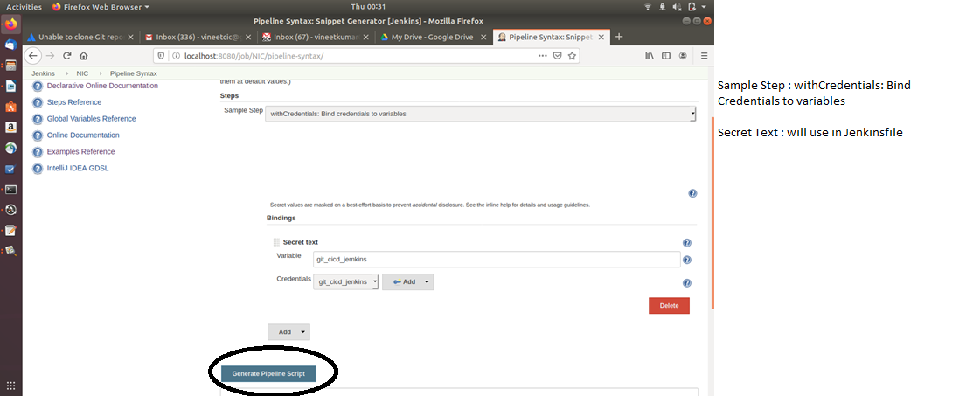This screenshot has height=396, width=980.
Task: Open Amazon launcher in the dock
Action: (x=10, y=128)
